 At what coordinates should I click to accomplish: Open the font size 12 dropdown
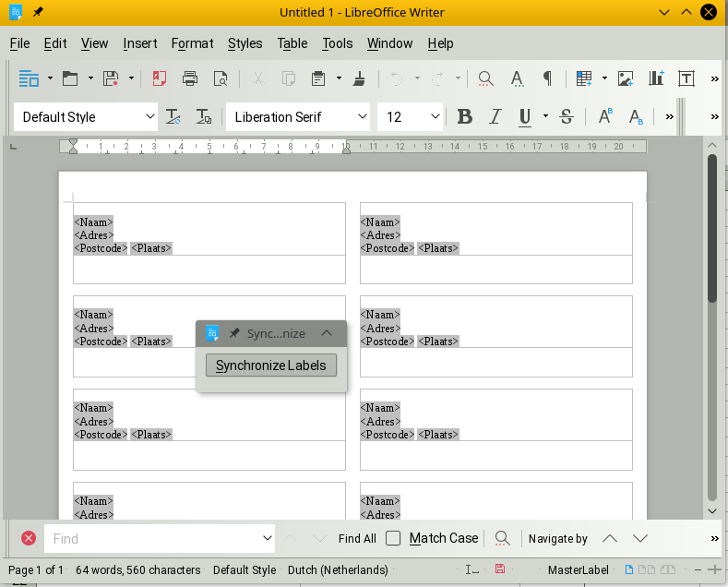click(x=435, y=116)
